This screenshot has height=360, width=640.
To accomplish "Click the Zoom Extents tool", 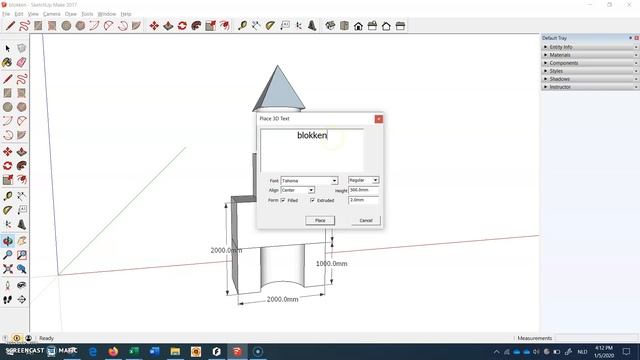I will [x=7, y=269].
